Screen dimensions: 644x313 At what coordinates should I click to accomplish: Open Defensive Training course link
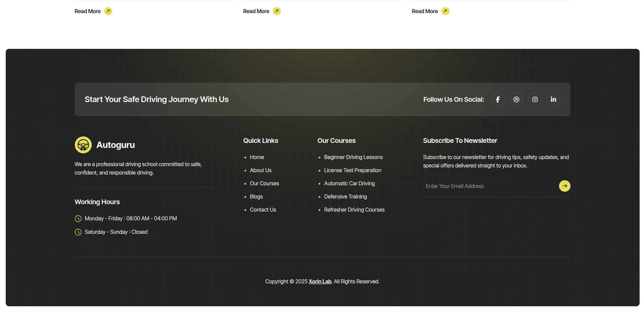pyautogui.click(x=346, y=196)
